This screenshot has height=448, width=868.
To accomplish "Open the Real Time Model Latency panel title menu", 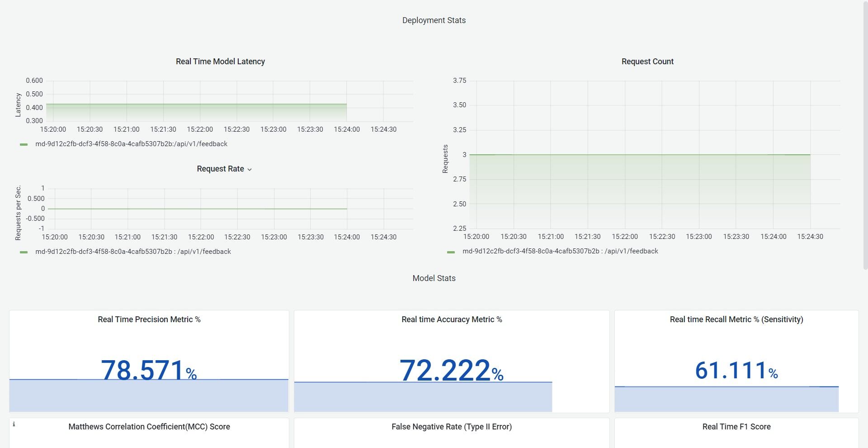I will point(220,62).
